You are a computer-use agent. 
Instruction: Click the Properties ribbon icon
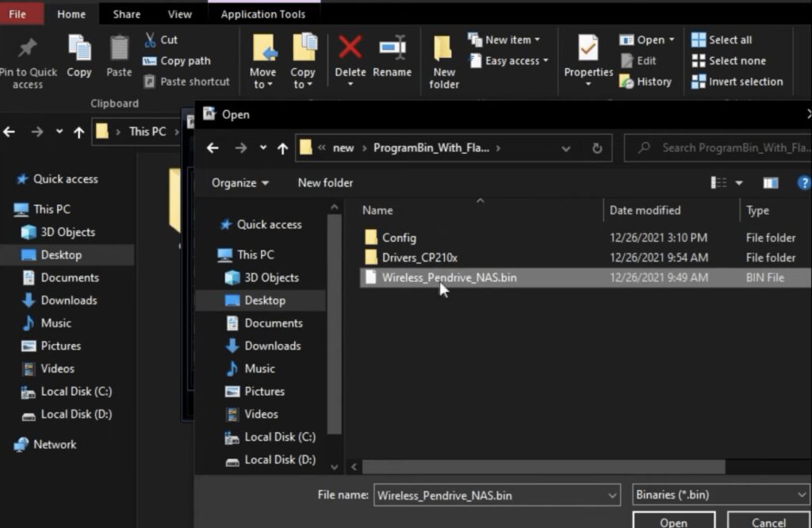pyautogui.click(x=588, y=60)
